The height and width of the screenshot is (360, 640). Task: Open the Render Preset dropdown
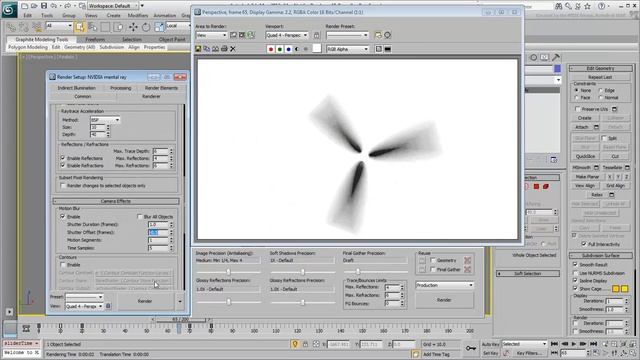(347, 36)
